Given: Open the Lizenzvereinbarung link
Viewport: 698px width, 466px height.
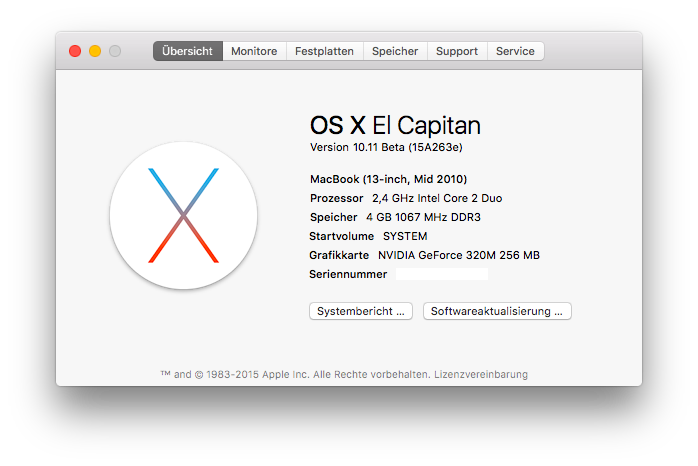Looking at the screenshot, I should [481, 374].
